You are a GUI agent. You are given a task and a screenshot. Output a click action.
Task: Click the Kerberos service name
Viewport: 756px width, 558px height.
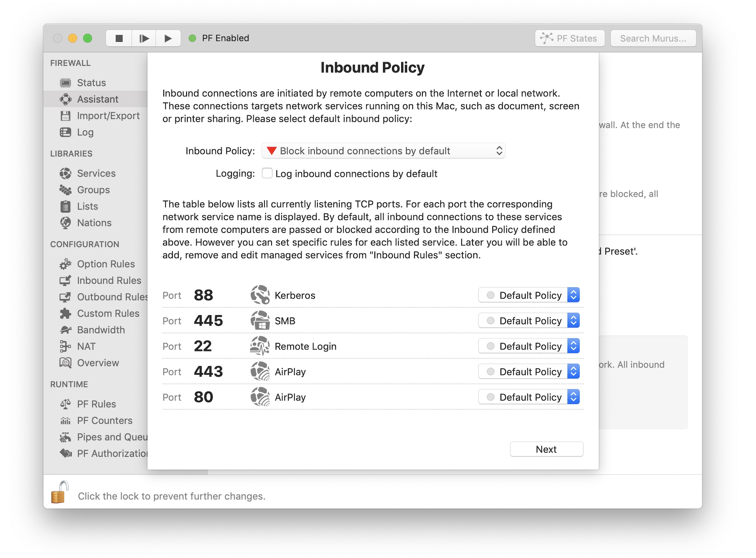point(295,295)
